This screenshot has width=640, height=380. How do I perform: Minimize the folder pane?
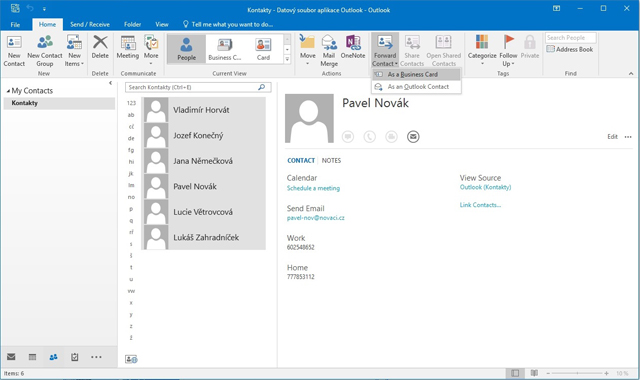click(x=110, y=83)
